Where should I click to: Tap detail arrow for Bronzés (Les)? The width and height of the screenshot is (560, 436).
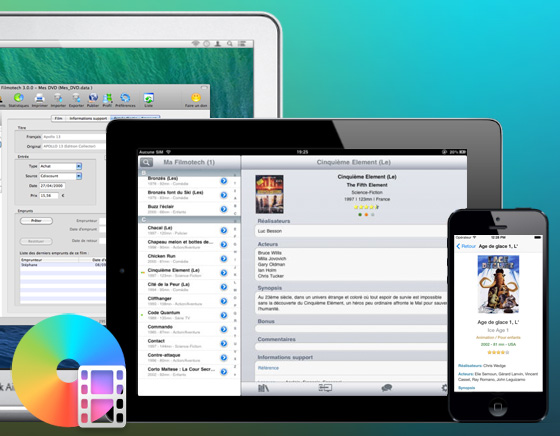pyautogui.click(x=224, y=181)
